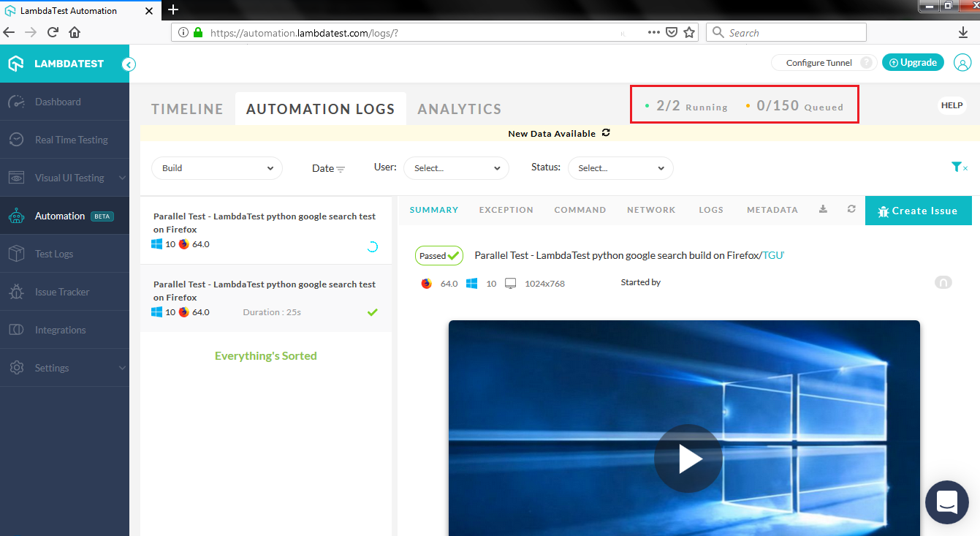Image resolution: width=980 pixels, height=536 pixels.
Task: Open the EXCEPTION tab
Action: pyautogui.click(x=506, y=210)
